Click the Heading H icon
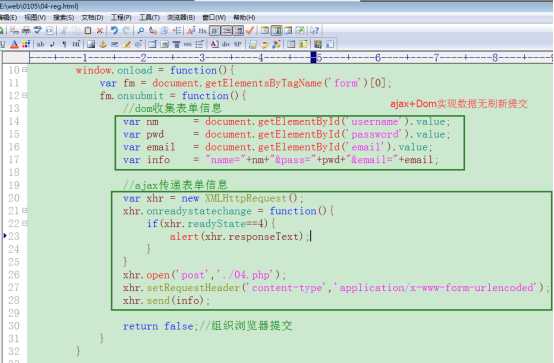 76,44
